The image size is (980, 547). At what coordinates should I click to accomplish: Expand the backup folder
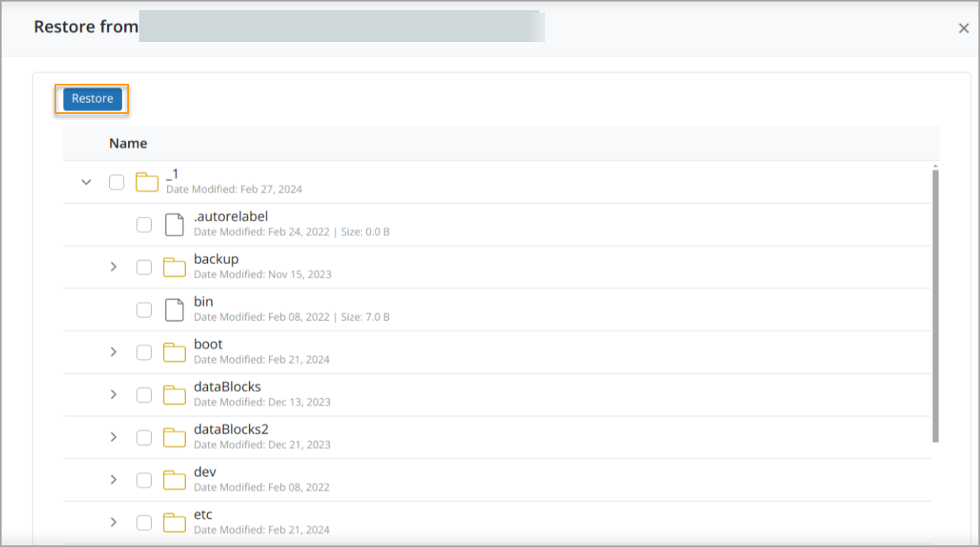113,266
